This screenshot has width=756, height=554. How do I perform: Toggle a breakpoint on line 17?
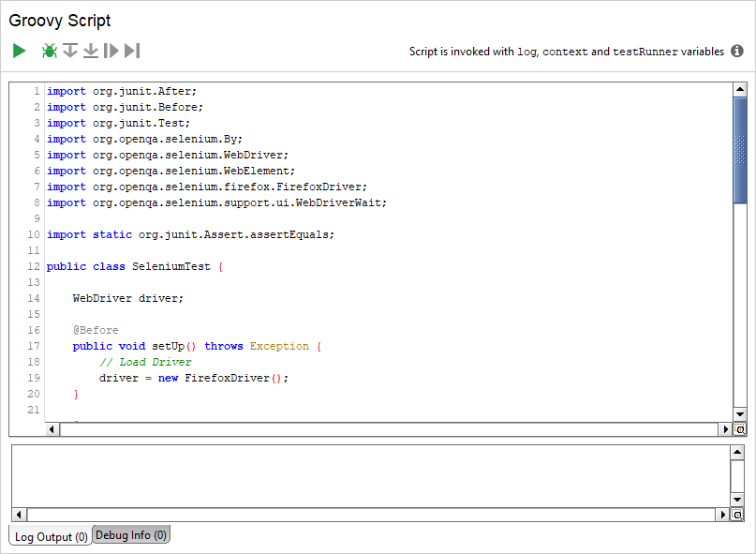[33, 346]
